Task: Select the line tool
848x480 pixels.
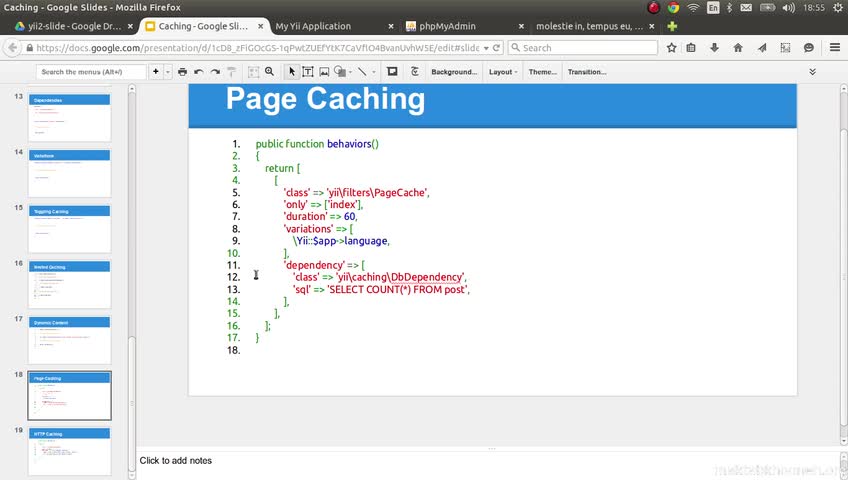Action: click(362, 71)
